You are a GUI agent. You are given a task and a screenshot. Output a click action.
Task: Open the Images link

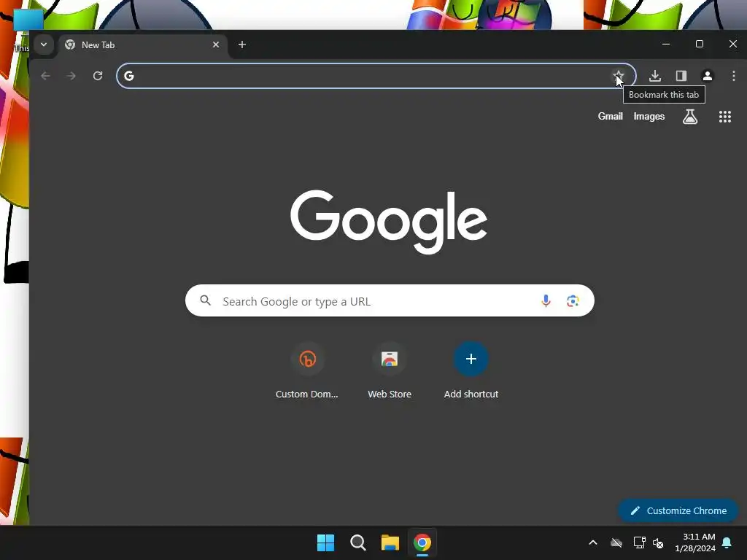(x=649, y=116)
